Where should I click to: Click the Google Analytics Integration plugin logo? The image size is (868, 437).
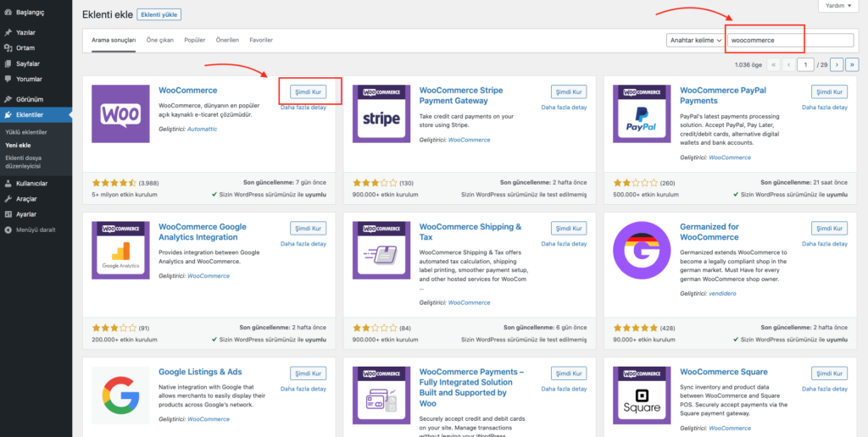(120, 251)
